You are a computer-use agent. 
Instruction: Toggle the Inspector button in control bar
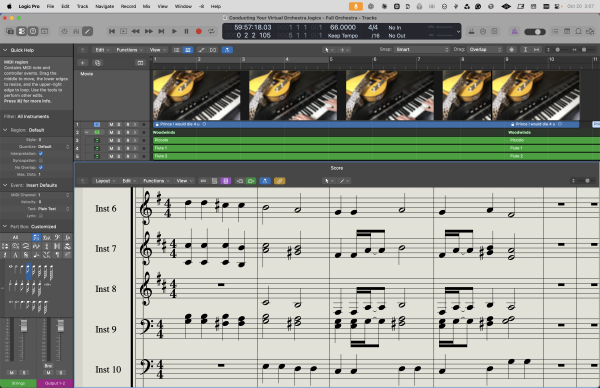pos(22,31)
